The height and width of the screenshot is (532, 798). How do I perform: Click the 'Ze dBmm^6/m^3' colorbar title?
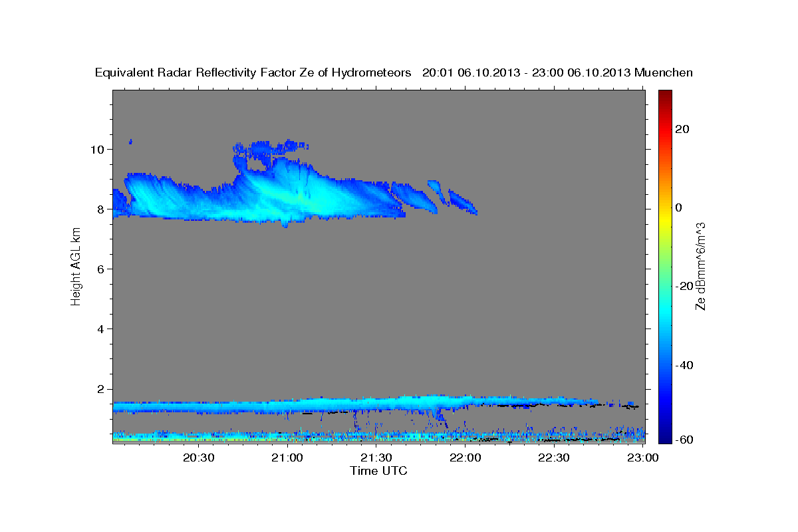pos(701,266)
